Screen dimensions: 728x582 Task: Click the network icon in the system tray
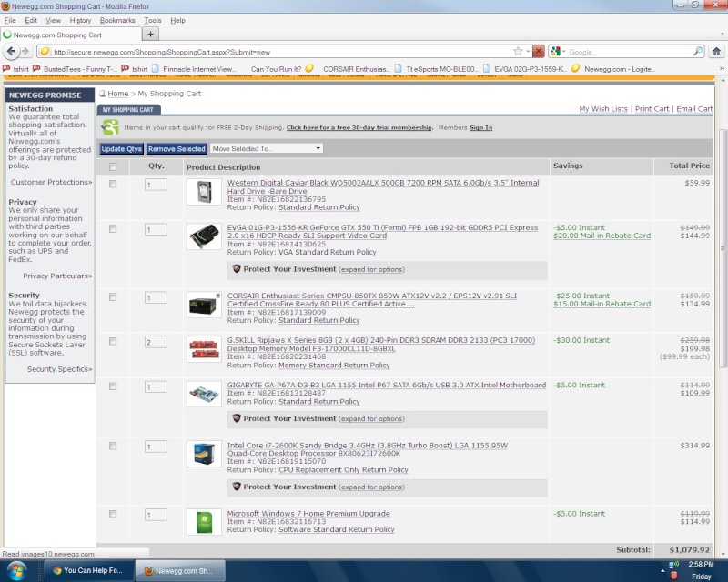click(673, 565)
